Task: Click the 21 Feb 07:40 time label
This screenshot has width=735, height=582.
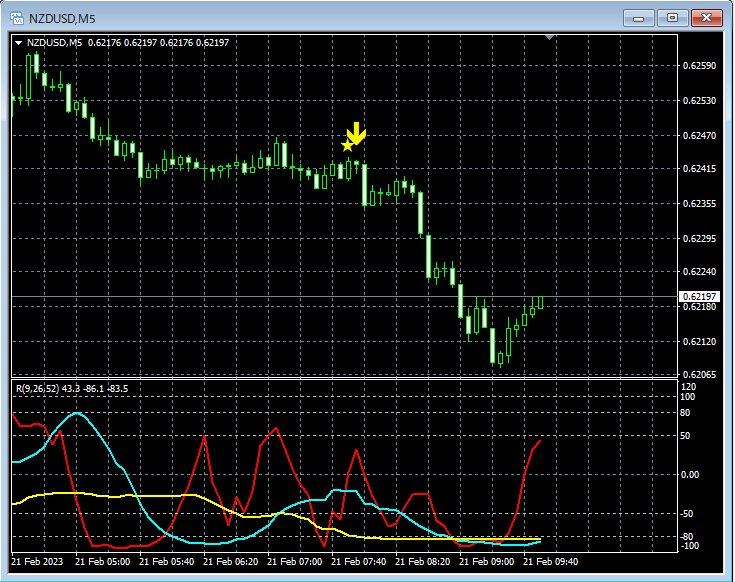Action: [359, 561]
